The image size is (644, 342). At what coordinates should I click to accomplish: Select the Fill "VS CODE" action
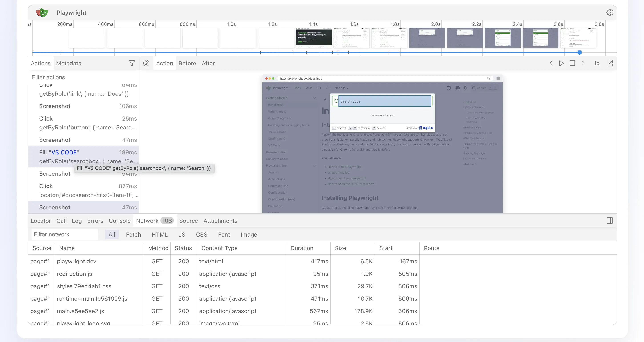(83, 157)
